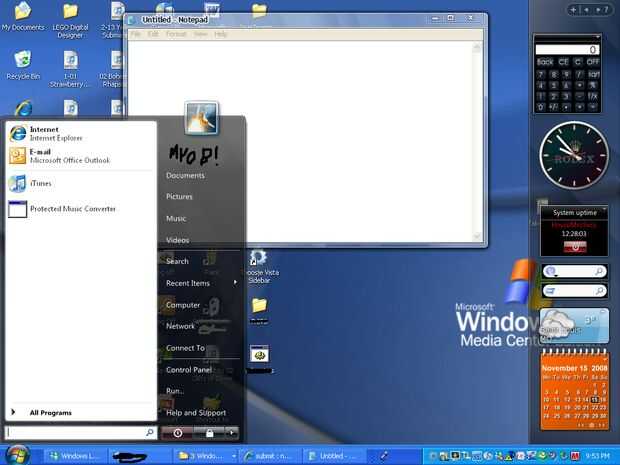620x465 pixels.
Task: Click the red power button in uptime gadget
Action: (575, 247)
